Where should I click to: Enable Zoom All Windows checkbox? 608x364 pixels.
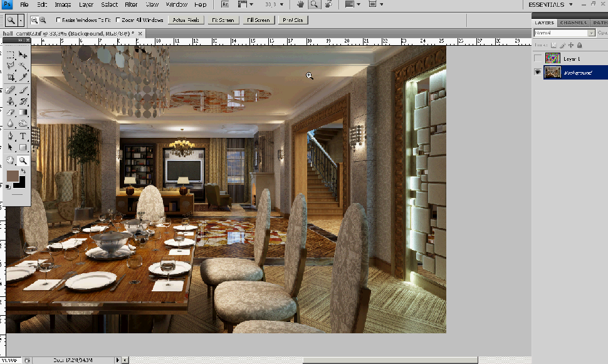coord(118,20)
